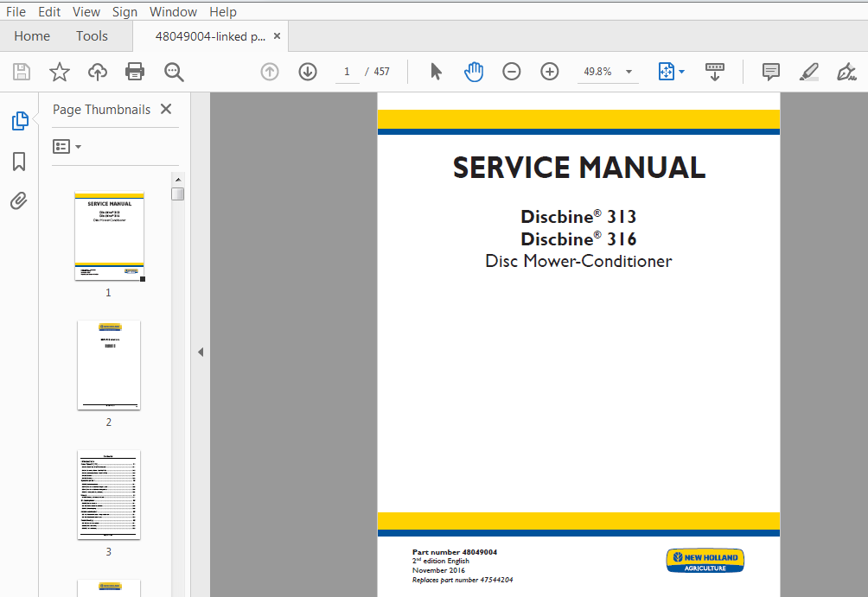Open the Bookmarks panel icon
The image size is (868, 597).
(x=19, y=162)
